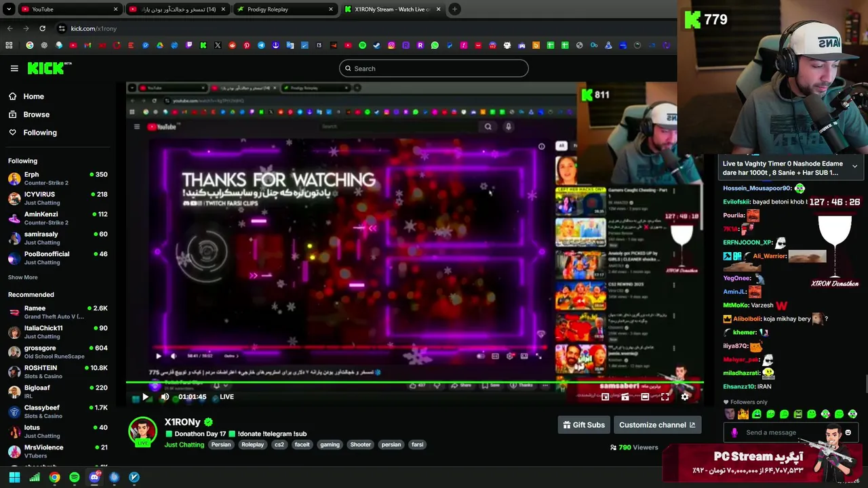Screen dimensions: 868x488
Task: Open the Windows Start menu
Action: [14, 477]
